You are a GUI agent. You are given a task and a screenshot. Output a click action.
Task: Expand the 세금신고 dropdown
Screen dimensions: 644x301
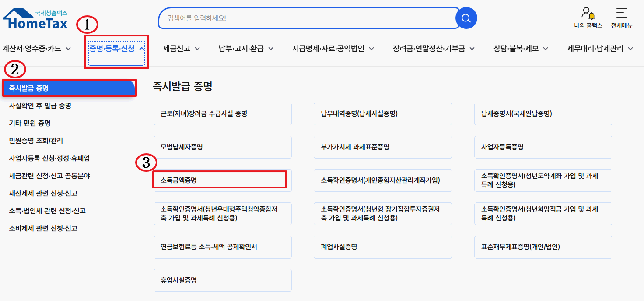(x=181, y=49)
